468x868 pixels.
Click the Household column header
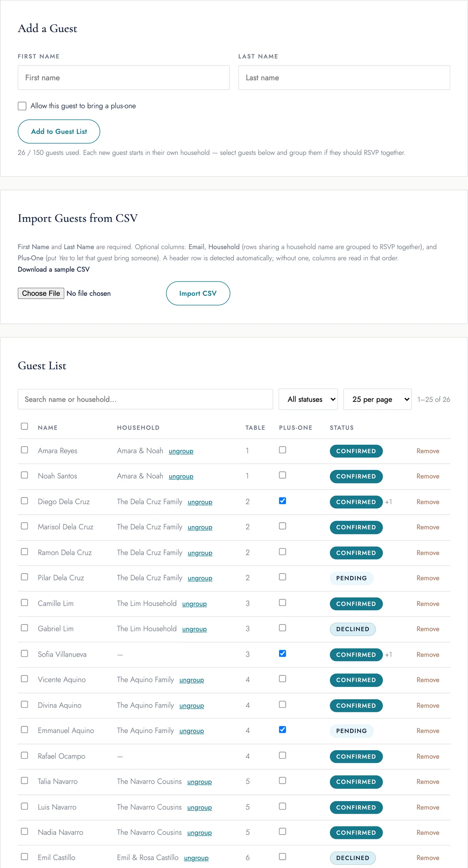(138, 428)
